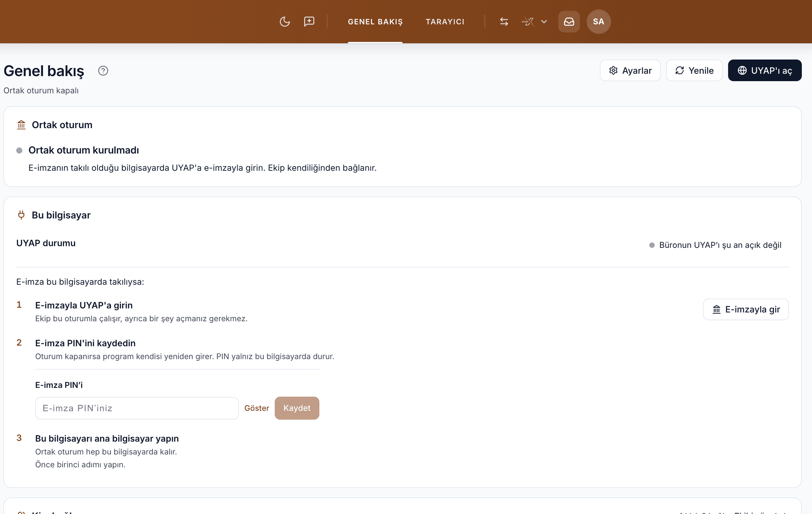Click help question mark beside Genel bakış

pos(103,71)
